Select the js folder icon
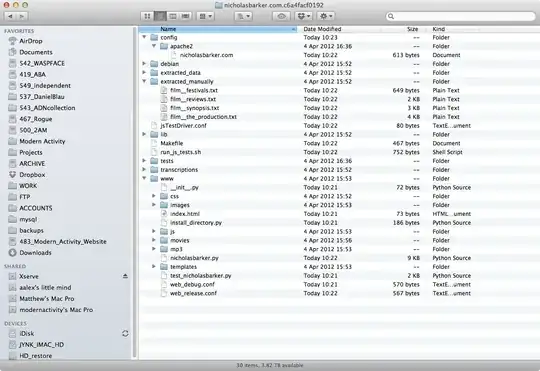This screenshot has height=371, width=540. point(164,231)
